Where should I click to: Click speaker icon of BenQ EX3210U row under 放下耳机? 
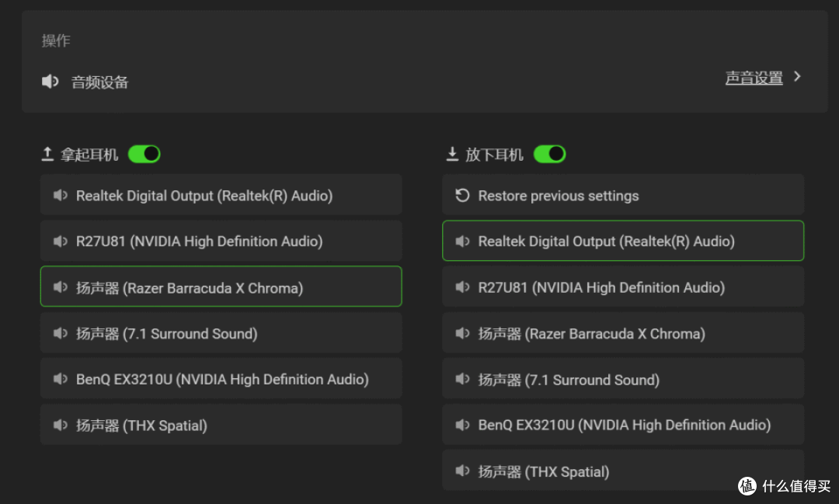tap(462, 425)
